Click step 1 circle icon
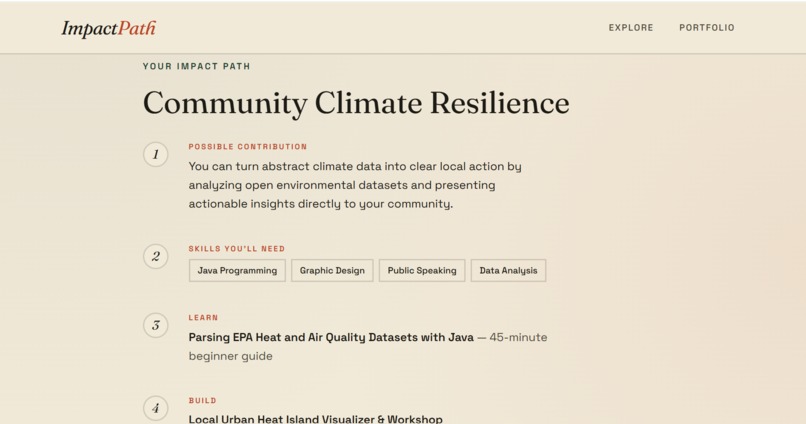This screenshot has width=806, height=424. pos(156,154)
